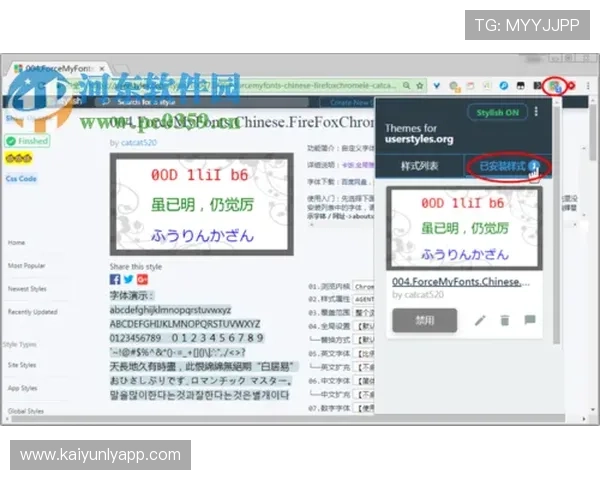The image size is (600, 480).
Task: Open author catcat520 link under page title
Action: click(x=139, y=143)
